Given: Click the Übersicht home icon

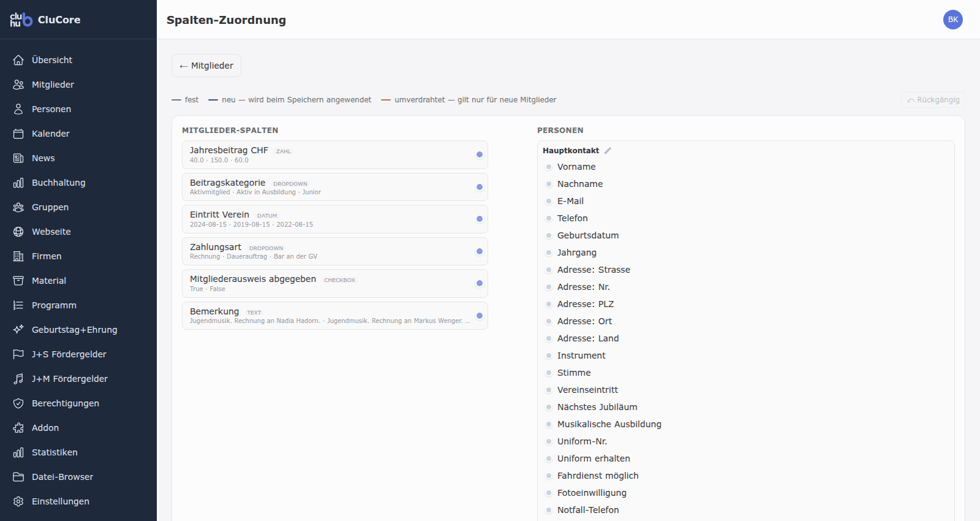Looking at the screenshot, I should [18, 60].
